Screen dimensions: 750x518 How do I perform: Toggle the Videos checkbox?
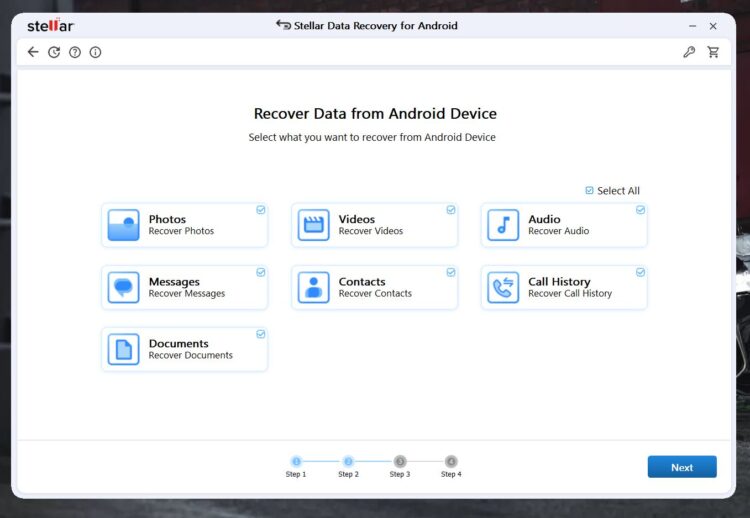pyautogui.click(x=451, y=210)
